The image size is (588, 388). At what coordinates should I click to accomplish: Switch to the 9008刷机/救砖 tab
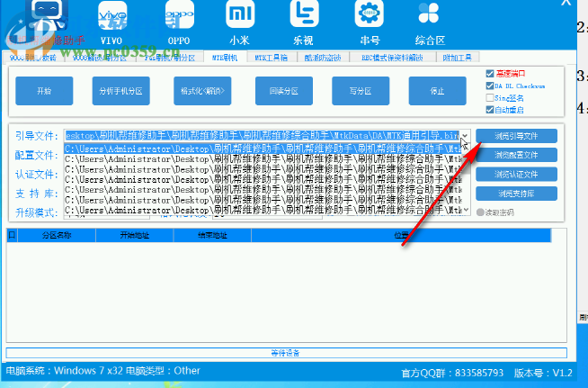(x=33, y=58)
